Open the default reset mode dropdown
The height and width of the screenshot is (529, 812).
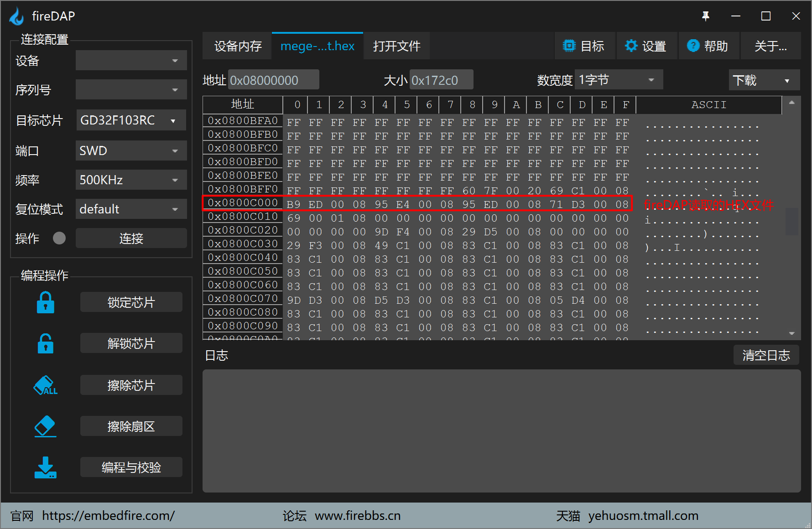point(131,209)
